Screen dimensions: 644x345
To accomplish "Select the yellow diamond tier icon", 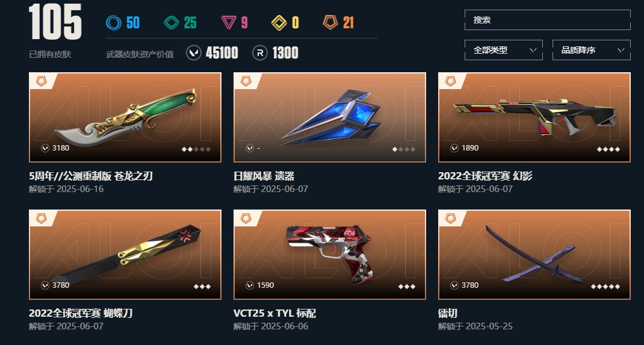I will (279, 23).
